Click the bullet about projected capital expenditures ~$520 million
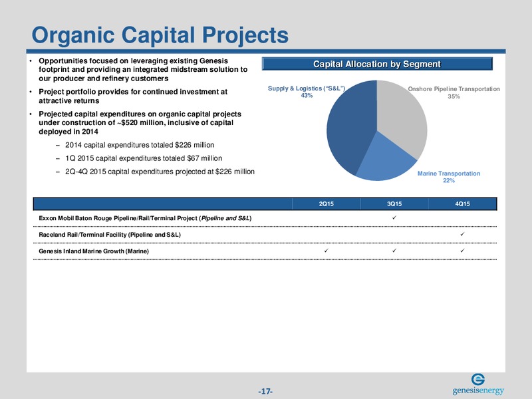Screen dimensions: 532x399 [140, 122]
